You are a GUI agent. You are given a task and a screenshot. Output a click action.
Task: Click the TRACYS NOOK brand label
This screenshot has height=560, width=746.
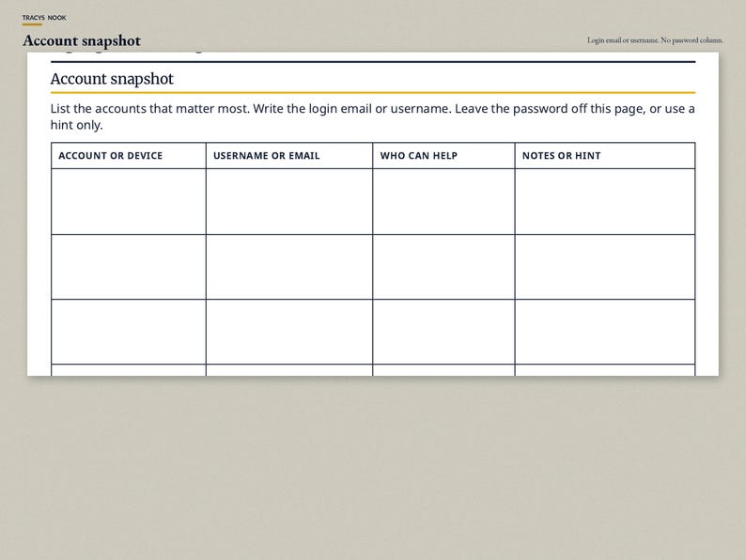pyautogui.click(x=44, y=18)
